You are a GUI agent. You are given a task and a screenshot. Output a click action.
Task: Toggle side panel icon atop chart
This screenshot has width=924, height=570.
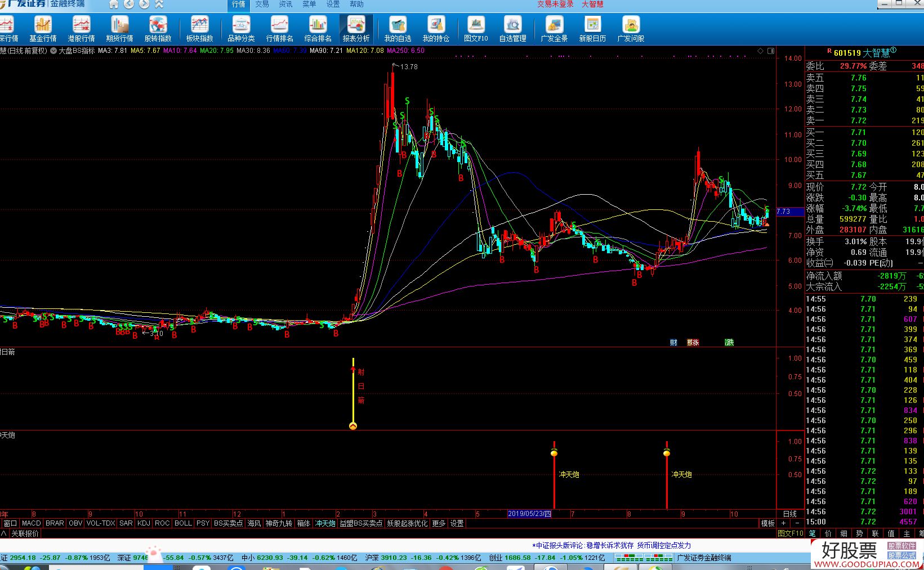[x=771, y=51]
